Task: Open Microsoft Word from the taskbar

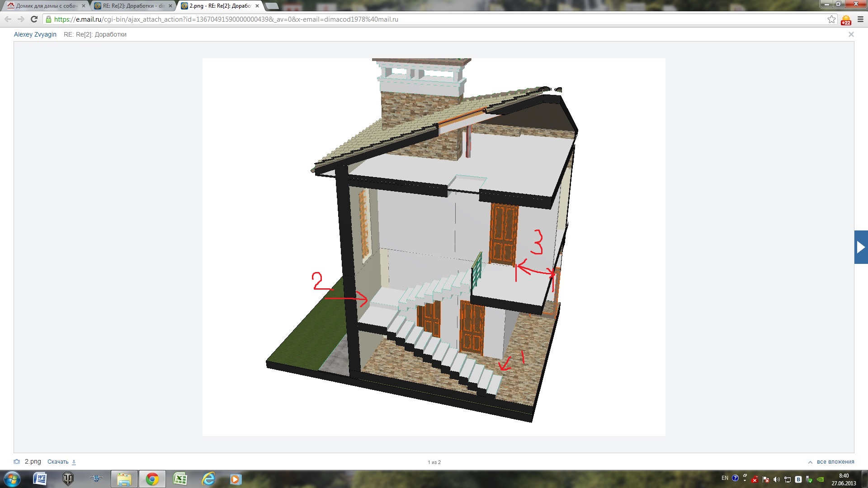Action: coord(40,479)
